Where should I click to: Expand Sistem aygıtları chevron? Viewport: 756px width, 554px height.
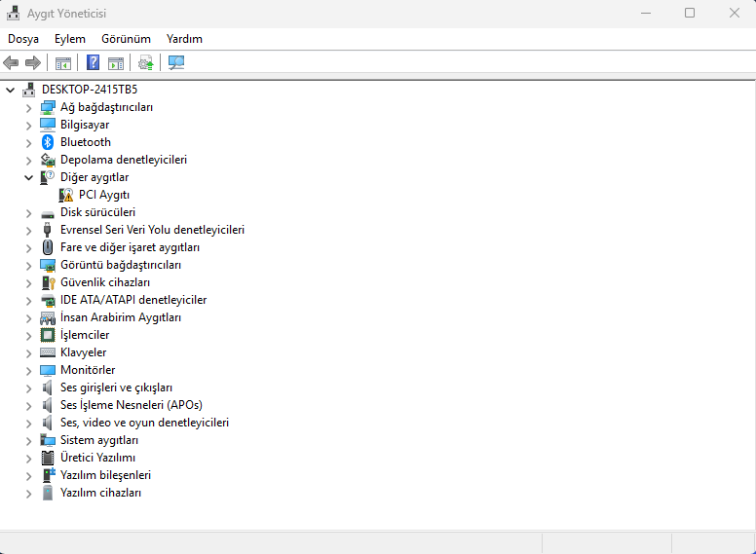[29, 441]
